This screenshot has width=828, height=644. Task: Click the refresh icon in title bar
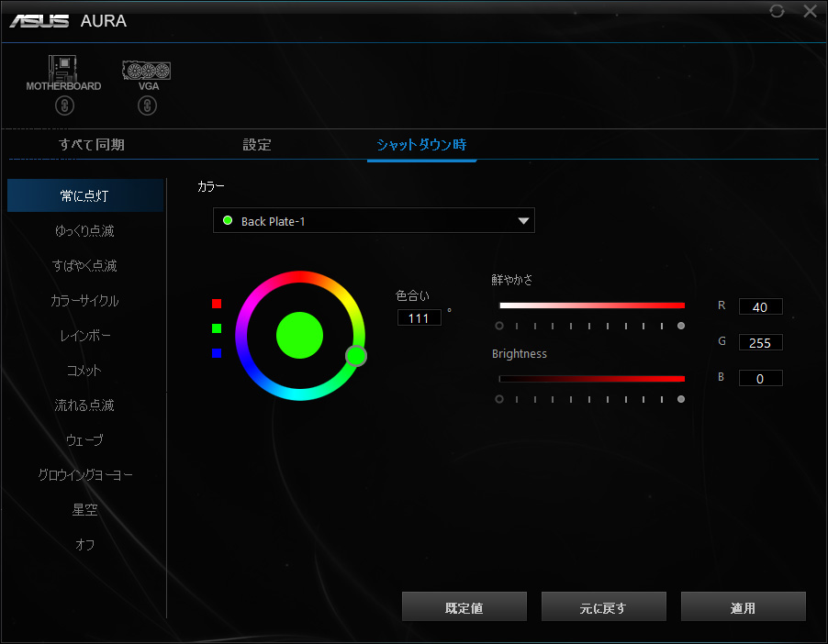pos(777,11)
